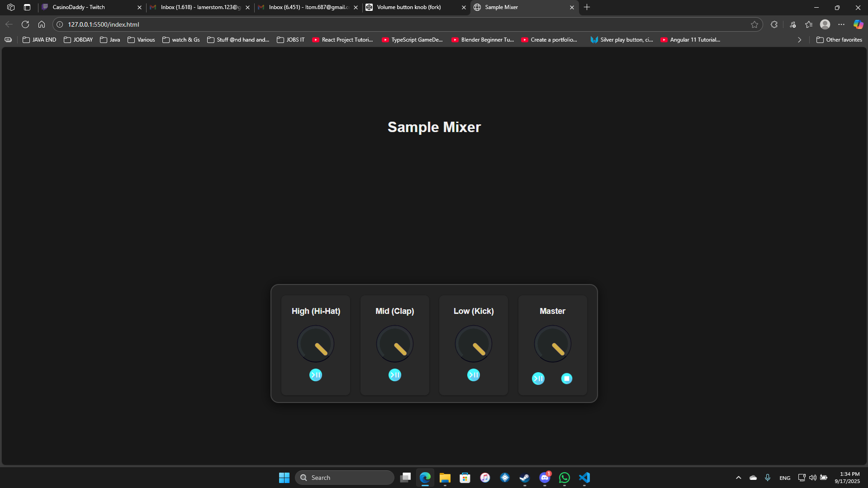Screen dimensions: 868x488
Task: Play the Master mix
Action: pos(538,379)
